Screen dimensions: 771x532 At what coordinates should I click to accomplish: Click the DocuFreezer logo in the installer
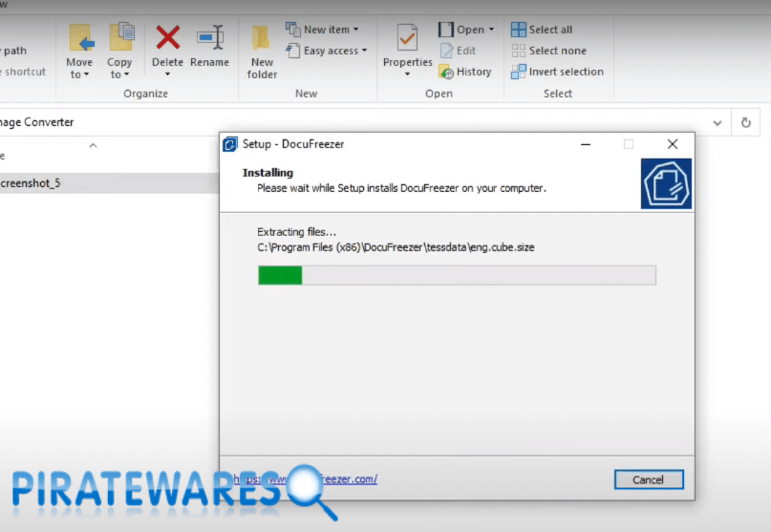pyautogui.click(x=666, y=184)
